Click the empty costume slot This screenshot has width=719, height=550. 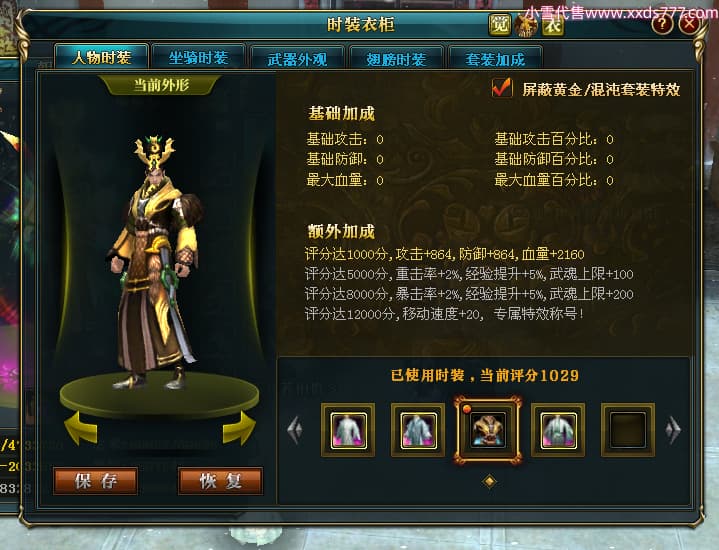pyautogui.click(x=628, y=430)
